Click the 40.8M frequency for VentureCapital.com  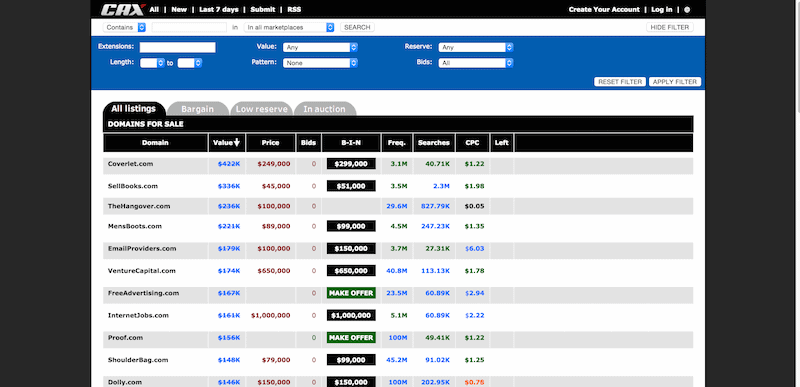point(396,271)
